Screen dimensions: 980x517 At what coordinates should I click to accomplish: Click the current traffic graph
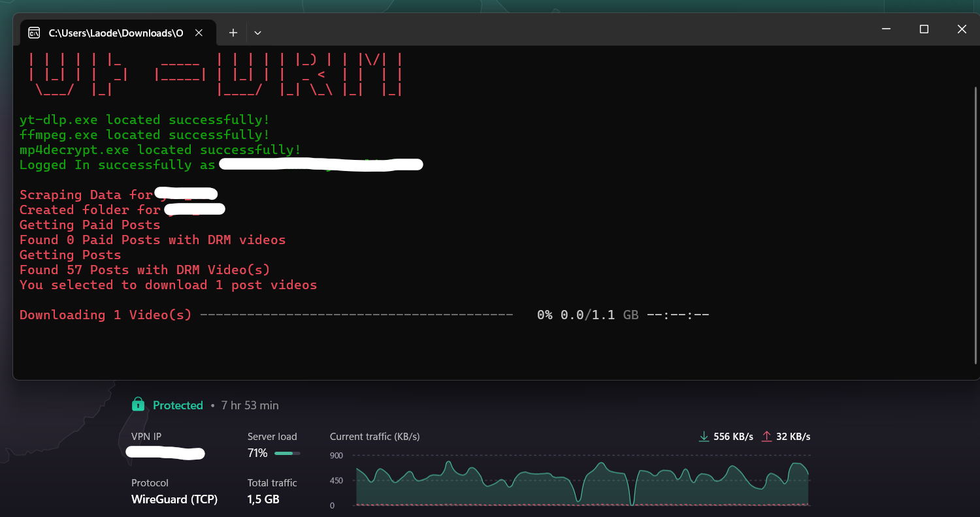(x=581, y=483)
